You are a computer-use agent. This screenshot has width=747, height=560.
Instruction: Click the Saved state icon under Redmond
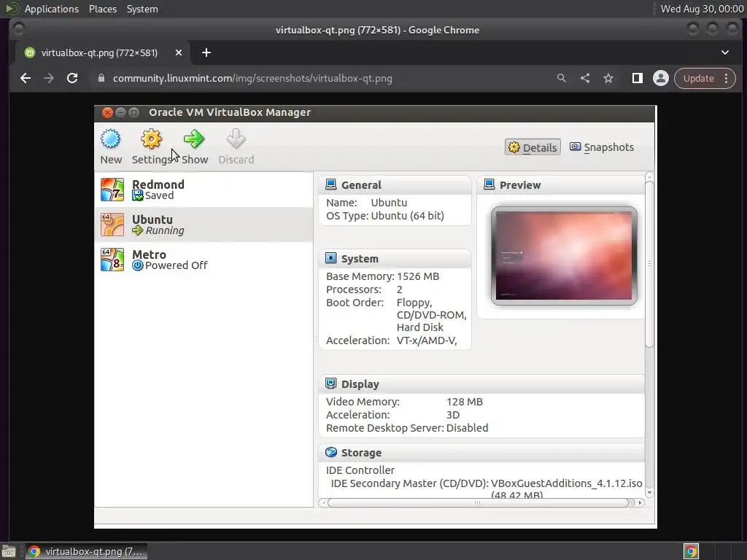(x=138, y=195)
